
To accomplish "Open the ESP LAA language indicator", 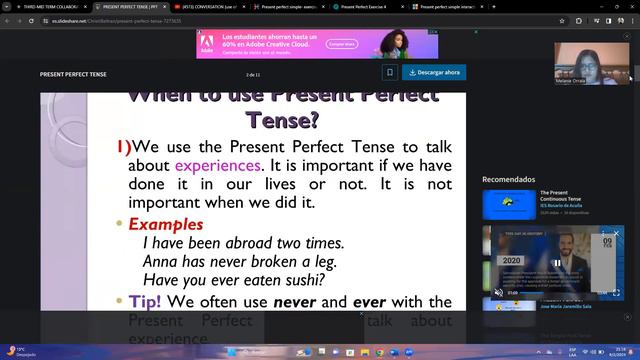I will pos(572,352).
